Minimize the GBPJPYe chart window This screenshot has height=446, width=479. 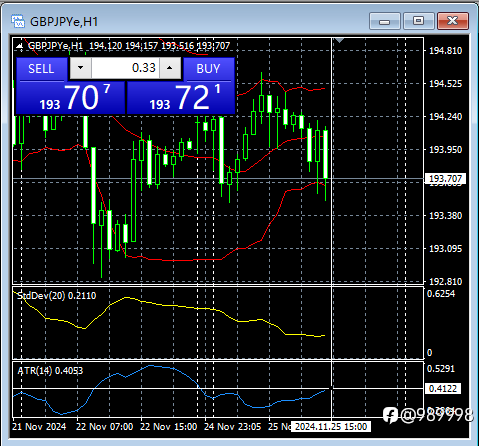(384, 21)
